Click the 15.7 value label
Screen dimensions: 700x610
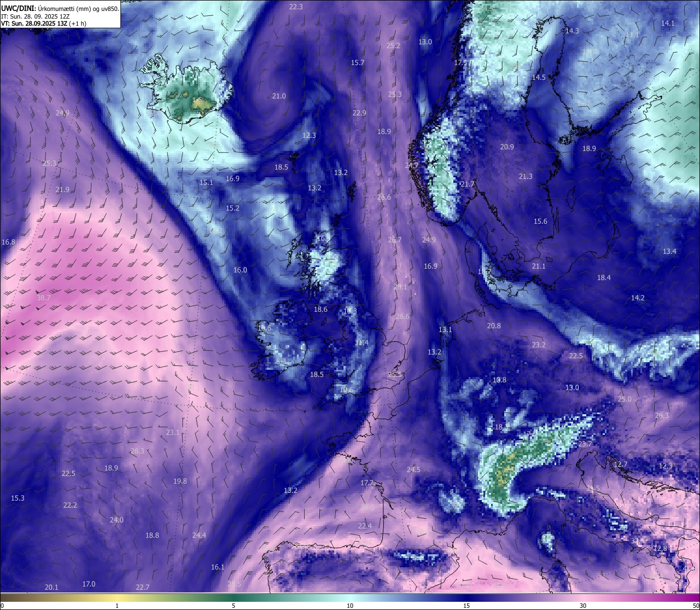tap(358, 63)
